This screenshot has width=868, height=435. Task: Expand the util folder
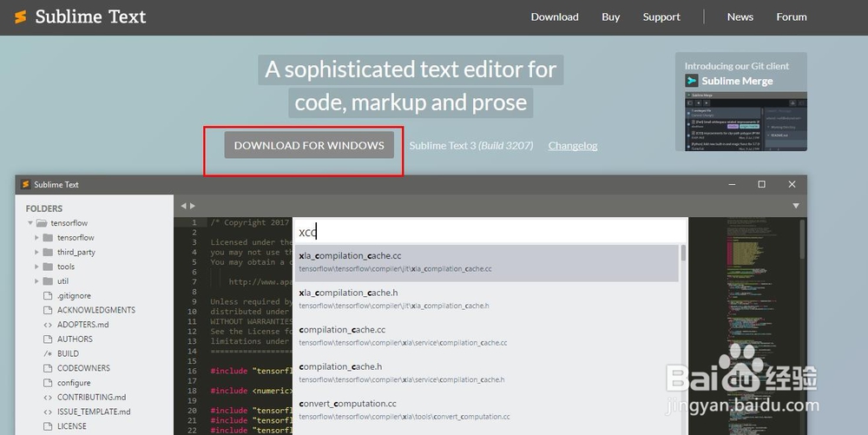(x=36, y=281)
